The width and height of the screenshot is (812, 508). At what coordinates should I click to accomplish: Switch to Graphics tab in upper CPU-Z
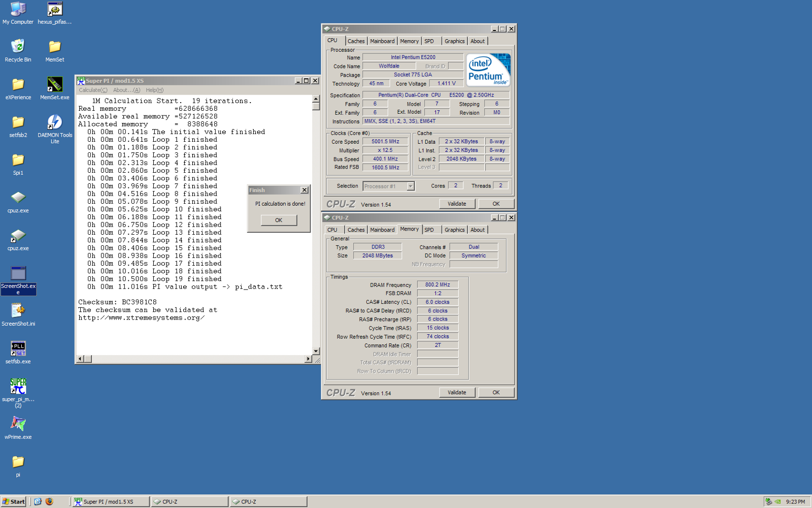click(454, 41)
